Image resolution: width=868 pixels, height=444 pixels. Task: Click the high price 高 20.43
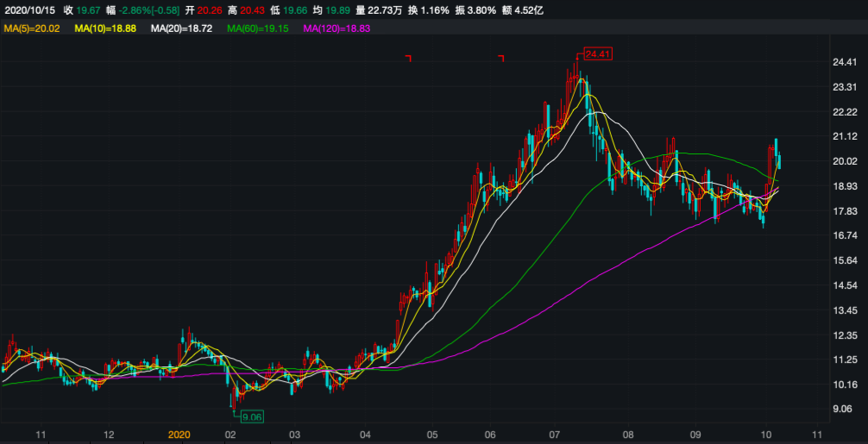(x=247, y=10)
